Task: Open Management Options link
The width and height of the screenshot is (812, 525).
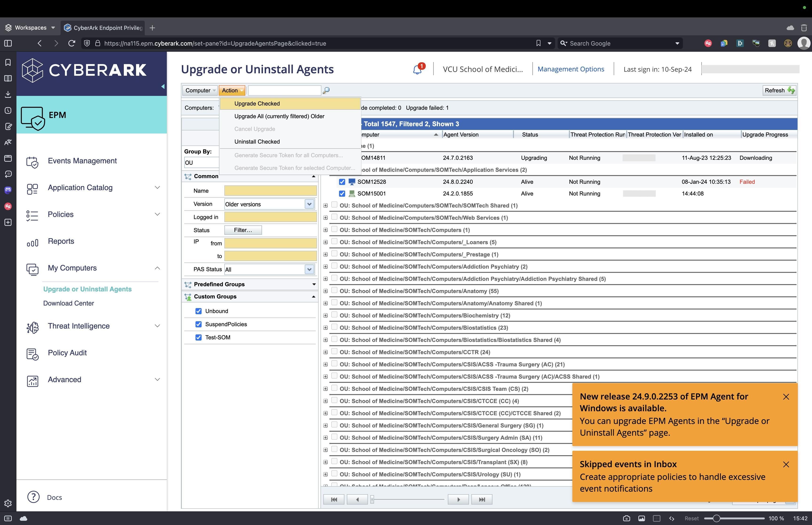Action: point(570,69)
